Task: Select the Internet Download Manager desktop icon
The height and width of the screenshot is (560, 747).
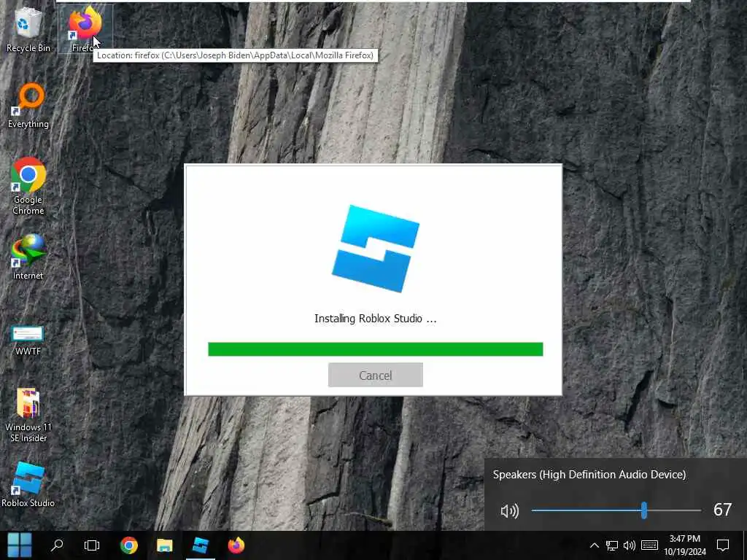Action: tap(28, 257)
